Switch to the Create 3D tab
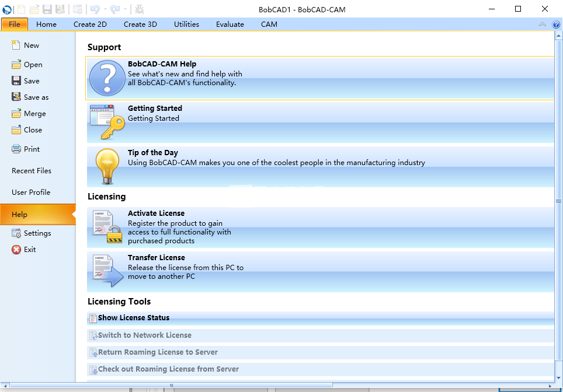The width and height of the screenshot is (563, 392). coord(140,24)
